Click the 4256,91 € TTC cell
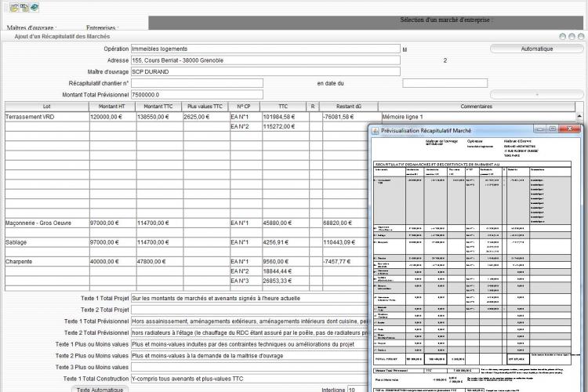588x392 pixels. pos(285,242)
